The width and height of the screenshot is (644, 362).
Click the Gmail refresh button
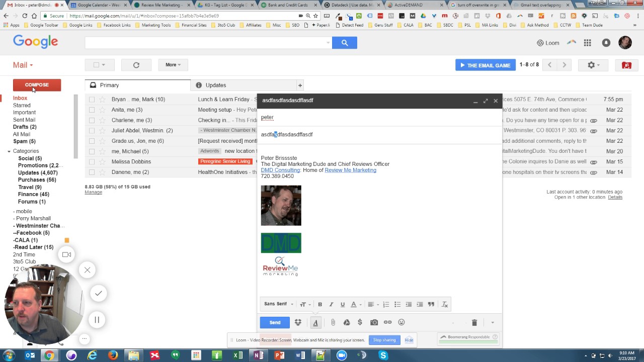(x=136, y=65)
